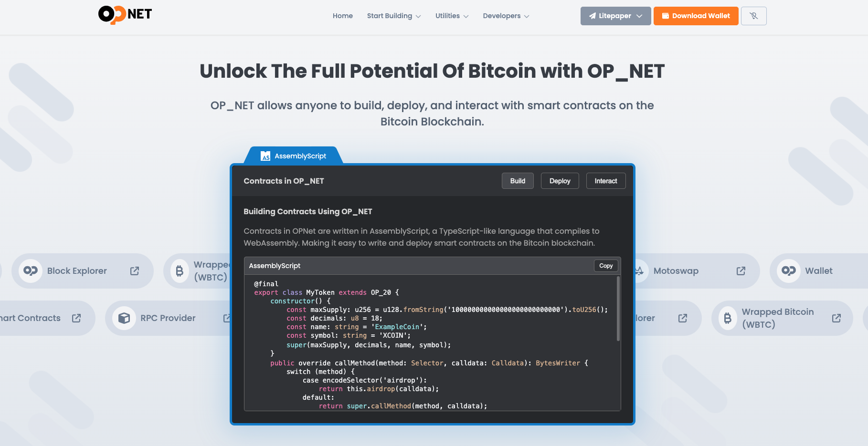Click the code block vertical scrollbar
Screen dimensions: 868x446
click(x=618, y=309)
